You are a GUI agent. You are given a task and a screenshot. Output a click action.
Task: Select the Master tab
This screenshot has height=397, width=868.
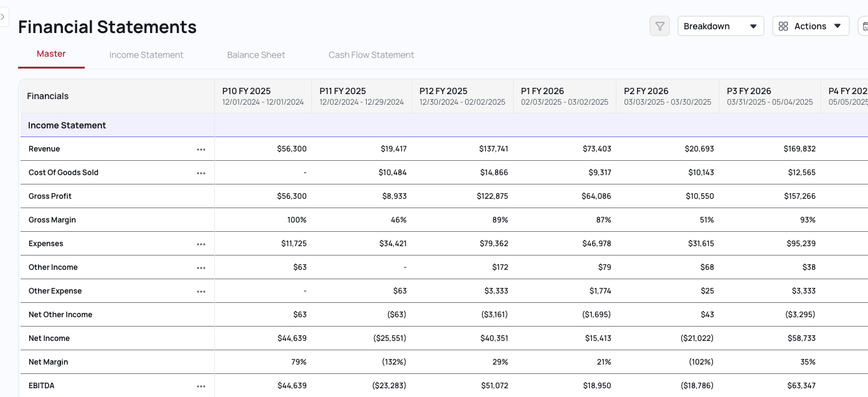(50, 55)
